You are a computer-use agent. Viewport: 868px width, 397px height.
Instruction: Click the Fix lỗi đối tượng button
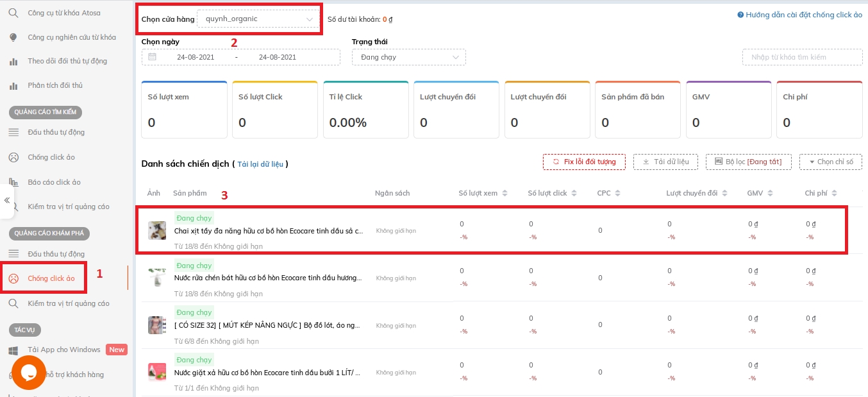pyautogui.click(x=583, y=162)
